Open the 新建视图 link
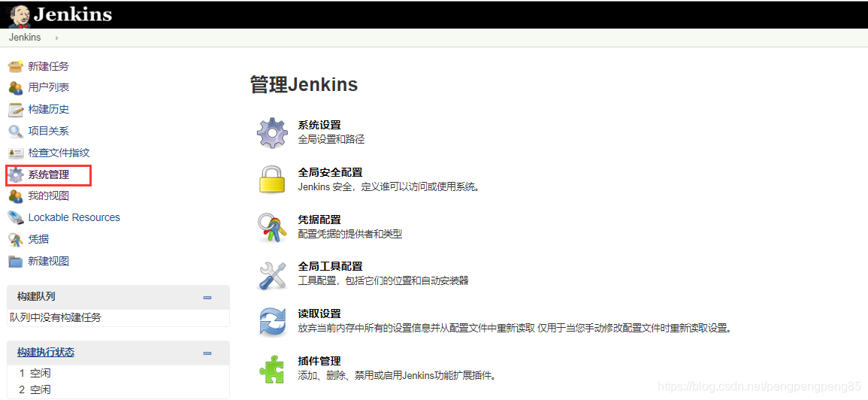 pos(49,261)
